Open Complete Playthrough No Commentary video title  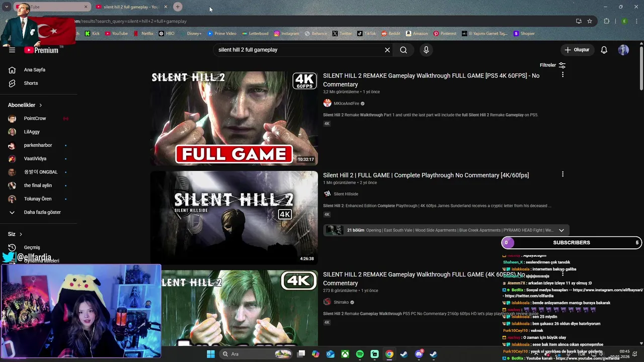click(x=426, y=175)
